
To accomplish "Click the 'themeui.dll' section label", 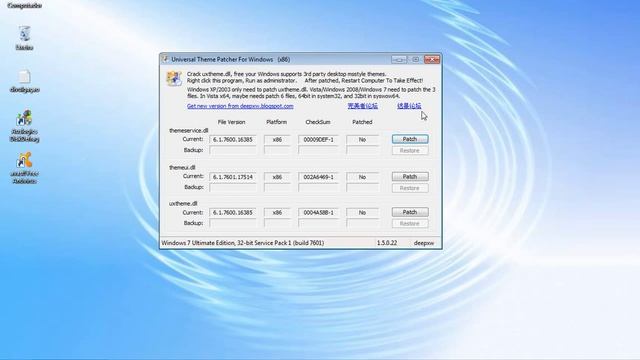I will click(x=182, y=168).
